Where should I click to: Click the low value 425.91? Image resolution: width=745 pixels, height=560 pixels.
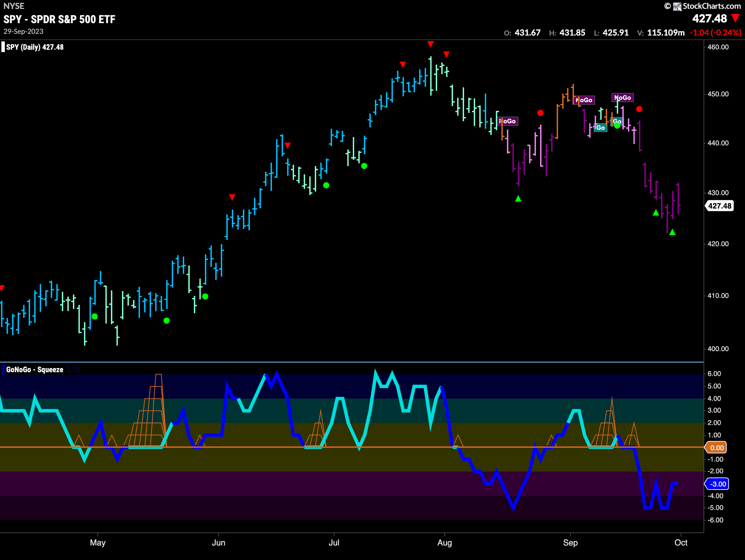[616, 33]
